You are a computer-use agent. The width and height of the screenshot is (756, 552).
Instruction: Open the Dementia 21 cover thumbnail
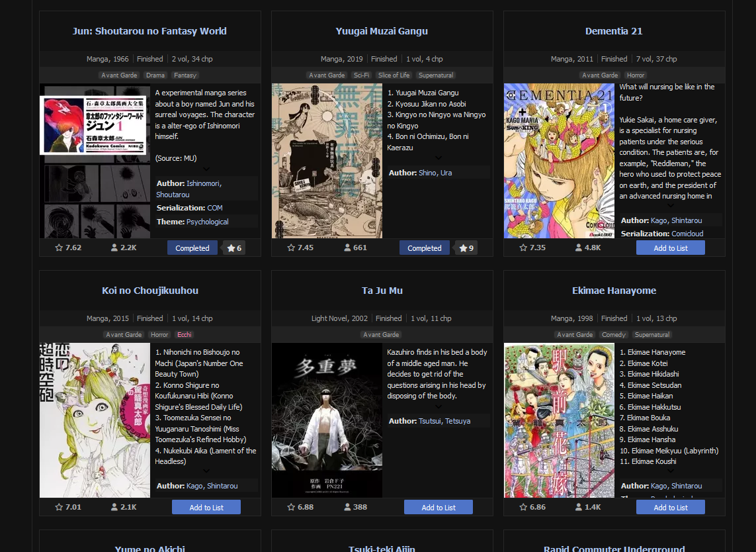click(x=560, y=161)
